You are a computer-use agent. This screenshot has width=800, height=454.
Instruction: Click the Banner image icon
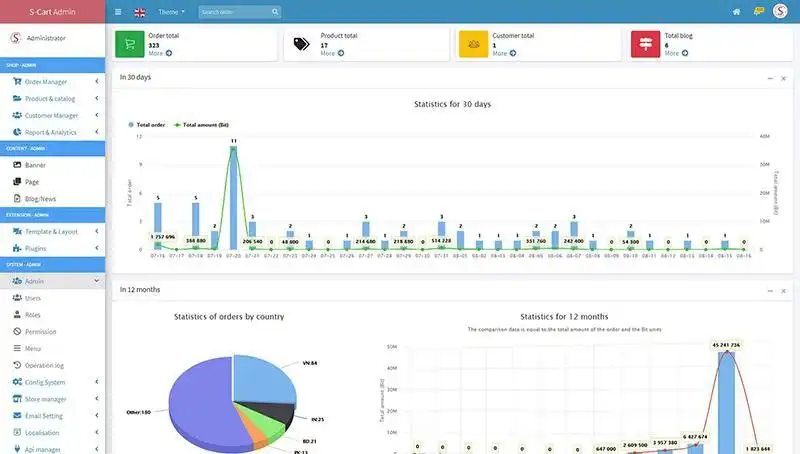tap(17, 165)
